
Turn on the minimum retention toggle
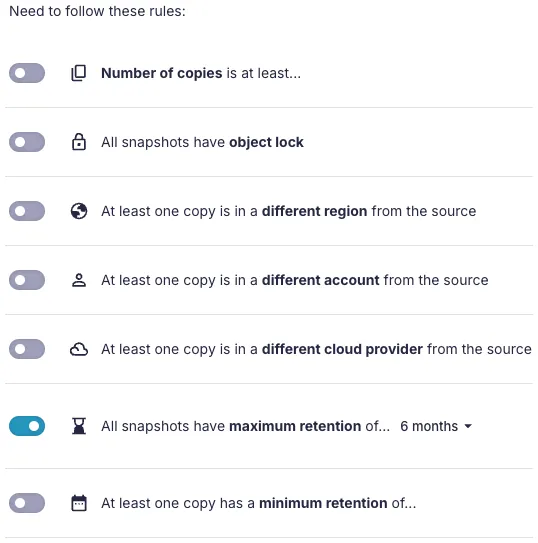[27, 503]
